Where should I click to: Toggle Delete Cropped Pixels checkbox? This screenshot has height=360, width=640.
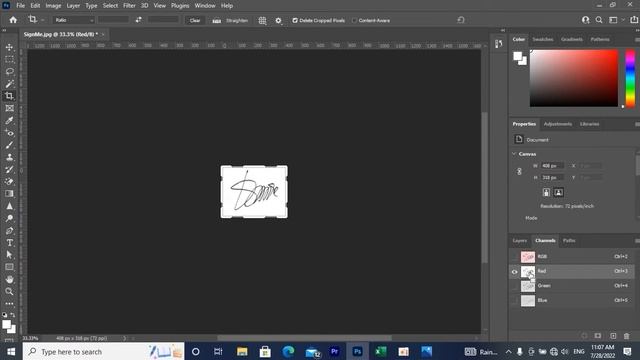(295, 20)
